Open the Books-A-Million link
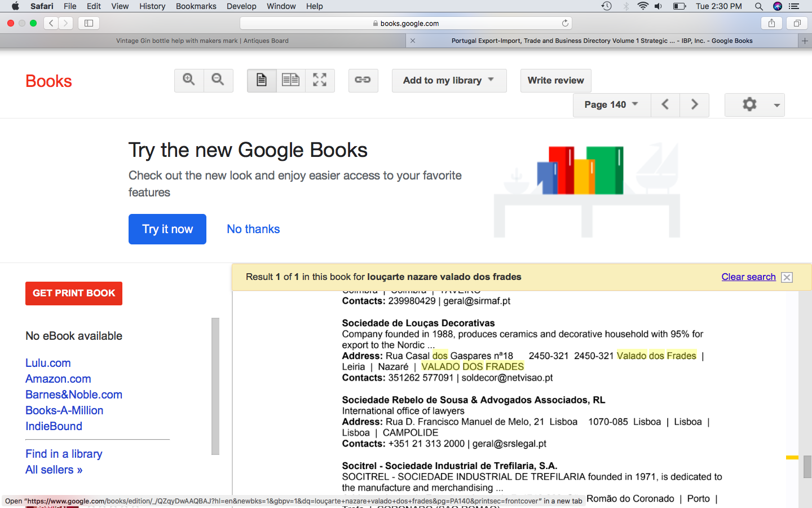This screenshot has height=508, width=812. (x=64, y=410)
